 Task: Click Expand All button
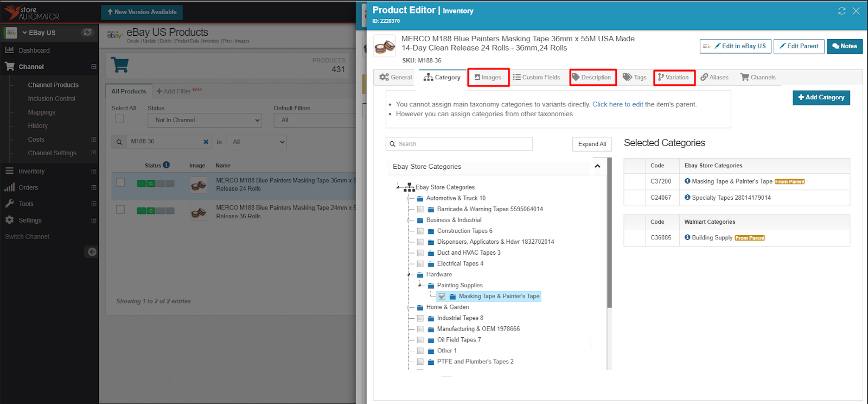tap(592, 144)
